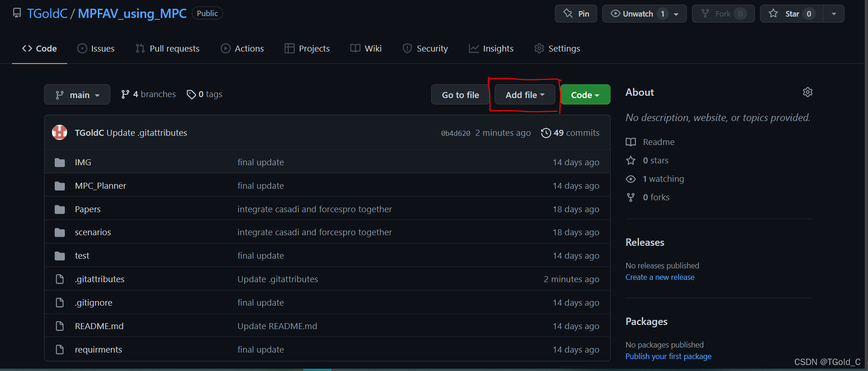Open the Issues tab
Screen dimensions: 868x371
[96, 48]
